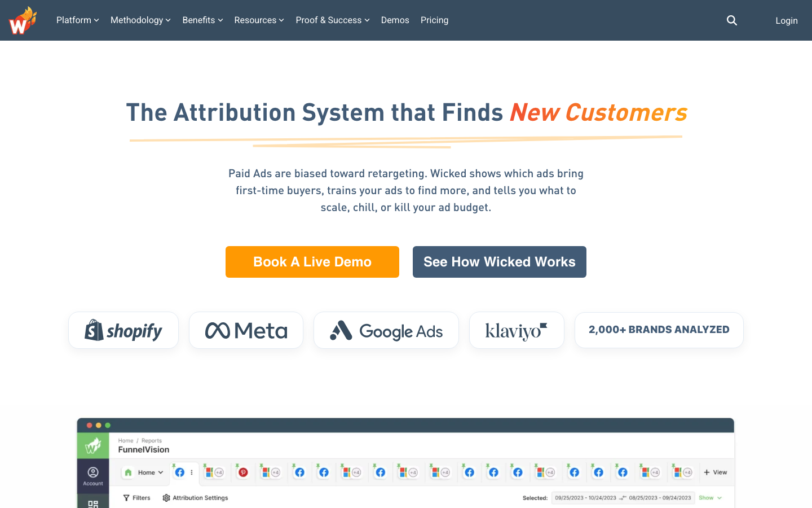Click the Login link
The width and height of the screenshot is (812, 508).
pyautogui.click(x=787, y=20)
